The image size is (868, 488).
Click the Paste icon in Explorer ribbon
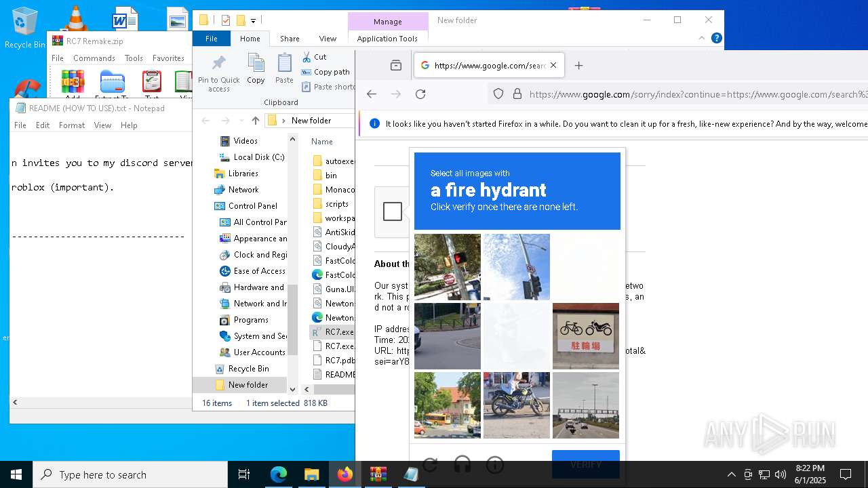(284, 69)
